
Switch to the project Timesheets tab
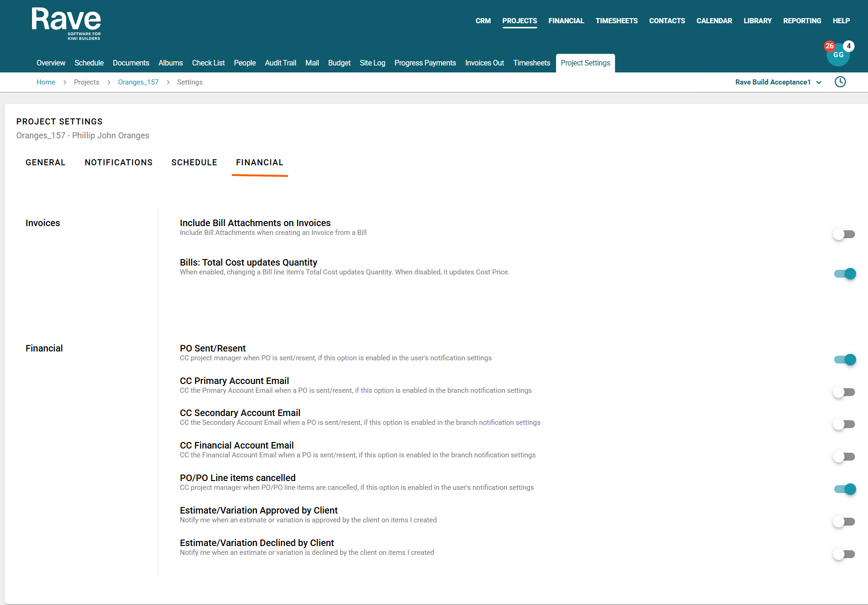[531, 63]
